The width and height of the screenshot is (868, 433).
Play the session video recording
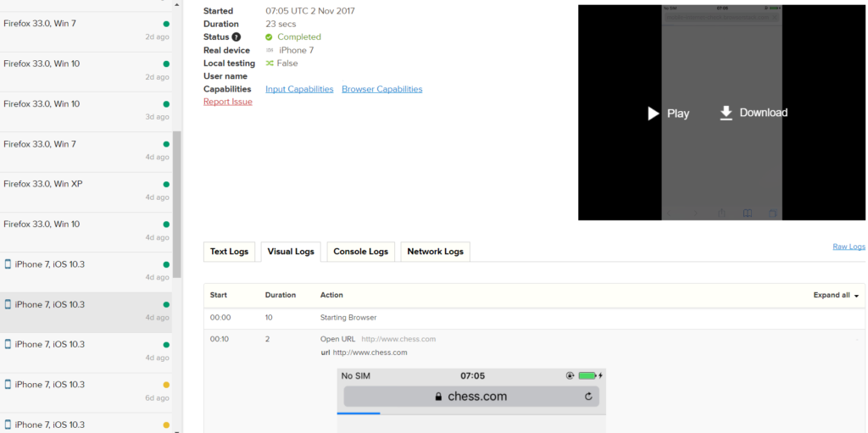[668, 114]
